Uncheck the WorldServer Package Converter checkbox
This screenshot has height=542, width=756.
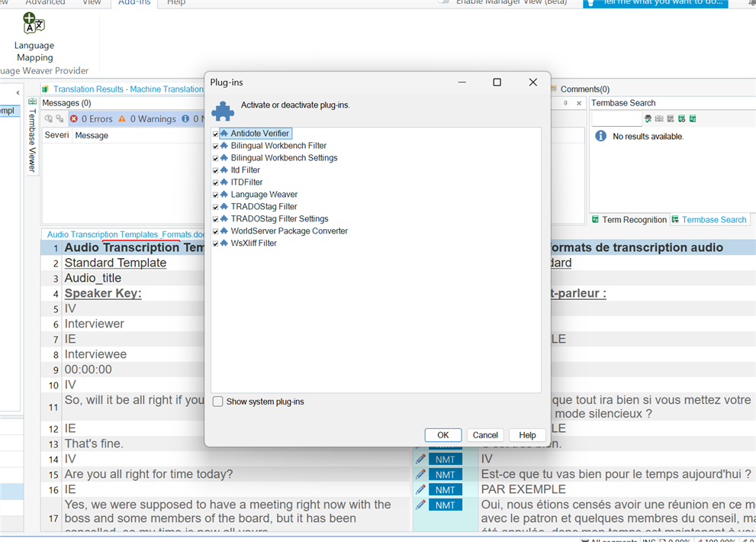pyautogui.click(x=216, y=231)
